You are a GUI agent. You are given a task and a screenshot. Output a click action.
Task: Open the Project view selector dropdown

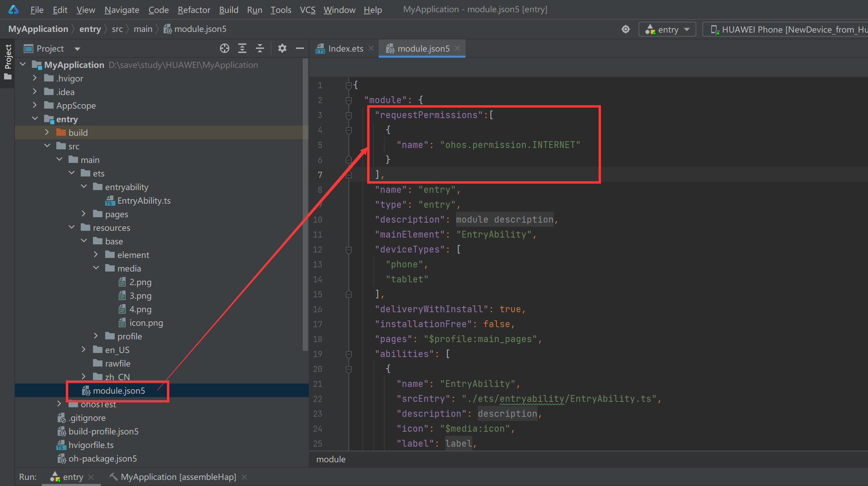coord(77,49)
